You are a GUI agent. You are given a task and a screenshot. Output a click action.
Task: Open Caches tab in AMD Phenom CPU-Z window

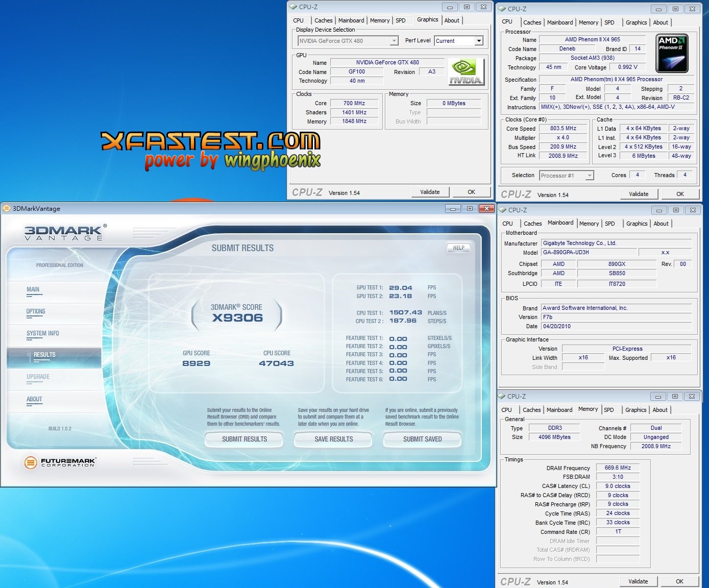pyautogui.click(x=532, y=22)
